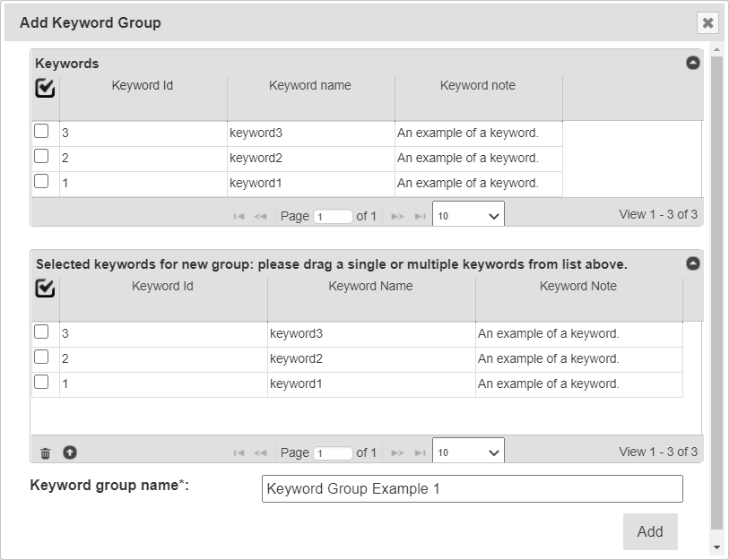The height and width of the screenshot is (560, 729).
Task: Close the Add Keyword Group dialog
Action: pos(707,23)
